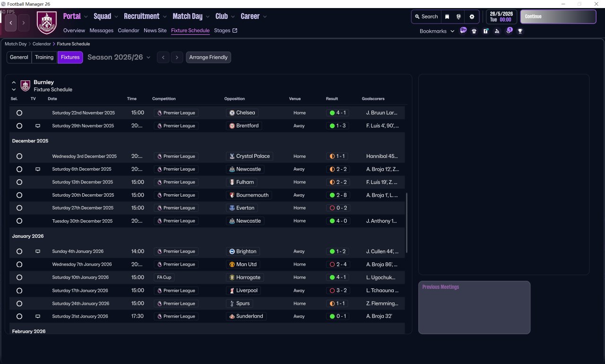Open the settings gear icon

(471, 17)
